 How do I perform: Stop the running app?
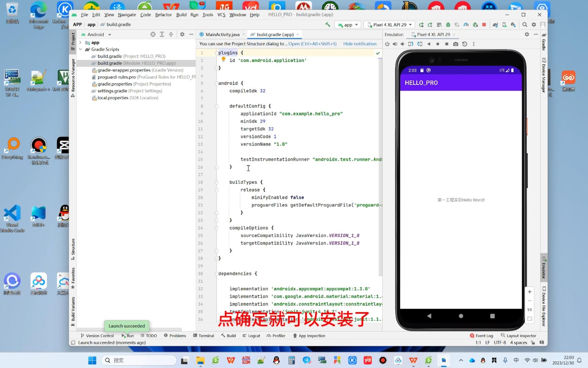(484, 25)
